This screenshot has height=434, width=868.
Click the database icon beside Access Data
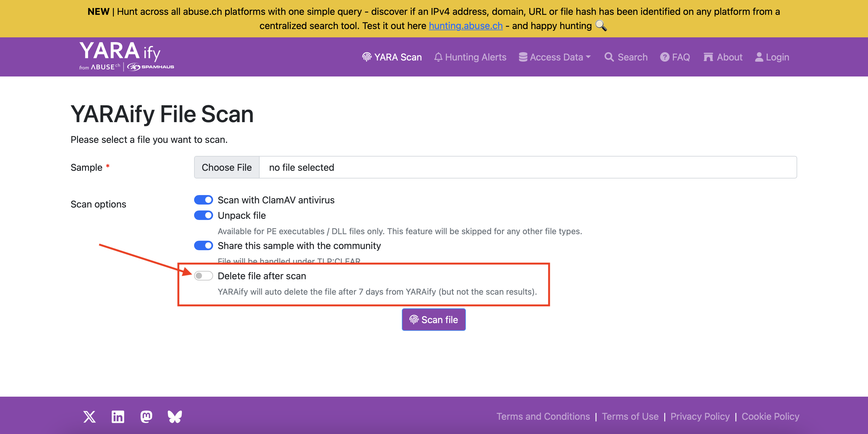tap(523, 57)
